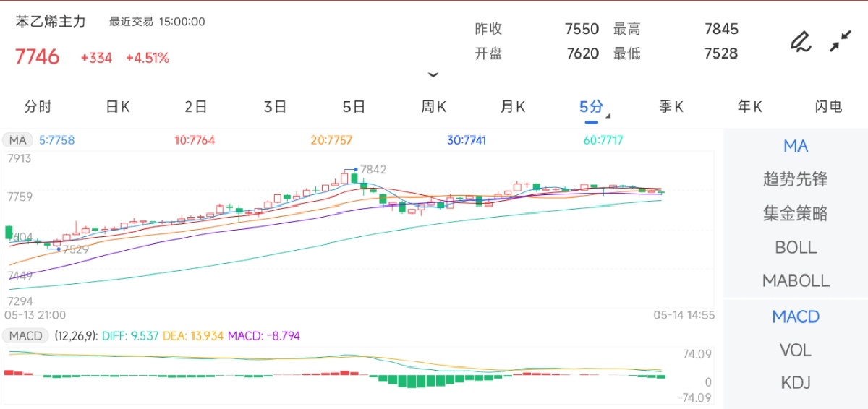Click the 7529 low price marker on chart

pos(75,249)
